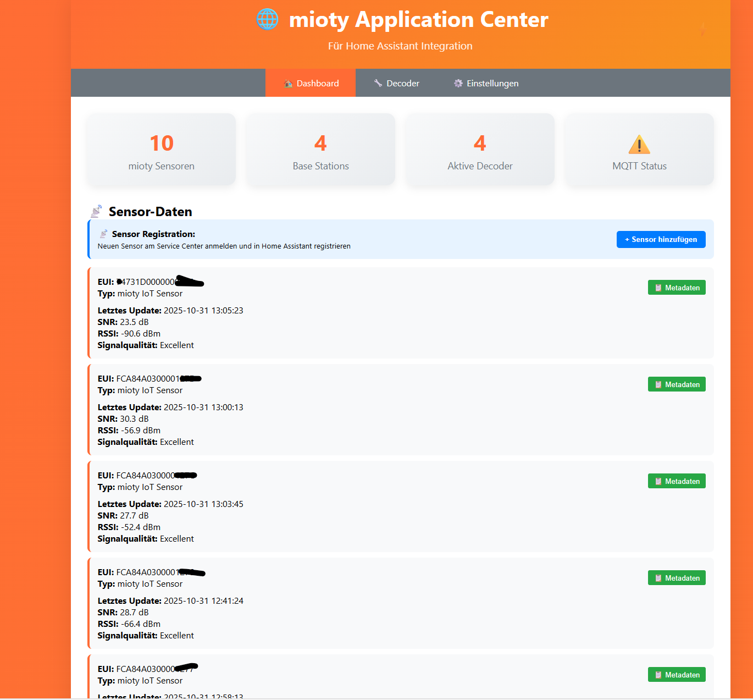Switch to the Dashboard tab
The image size is (753, 700).
tap(311, 83)
